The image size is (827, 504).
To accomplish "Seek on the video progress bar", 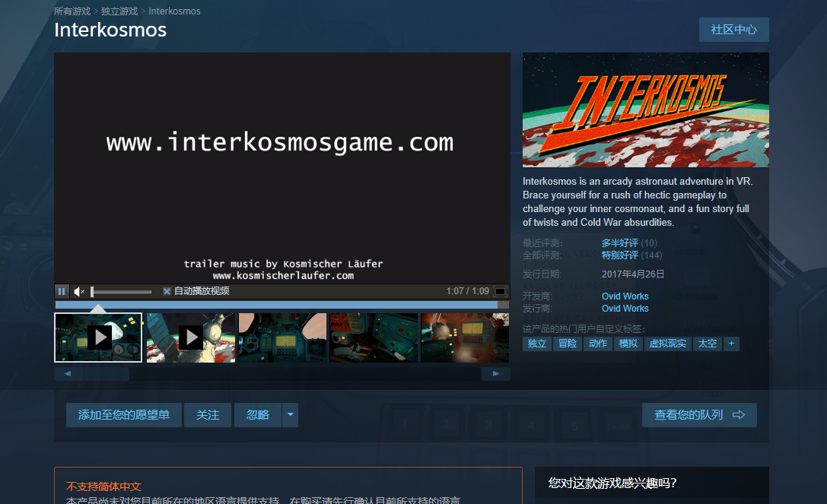I will [281, 305].
